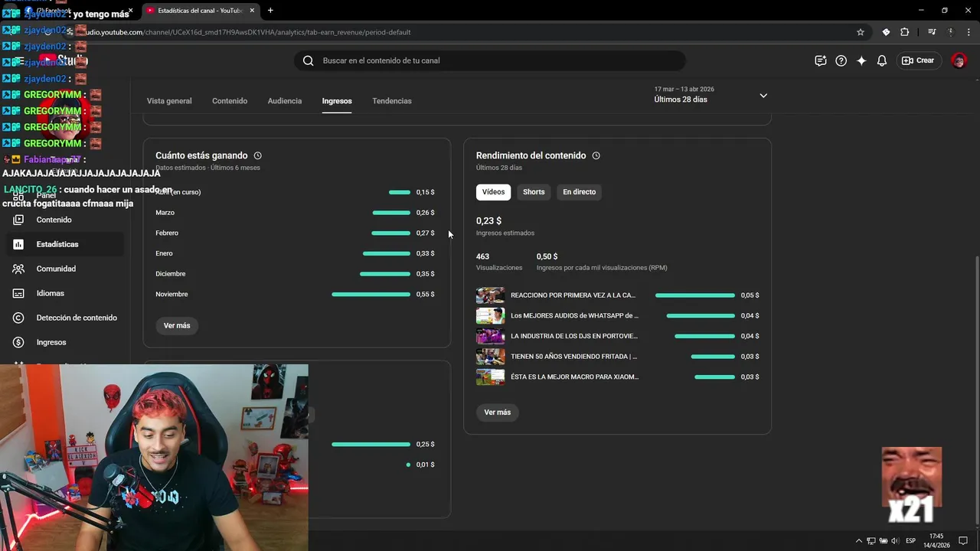This screenshot has height=551, width=980.
Task: Open the channel account avatar menu
Action: click(x=959, y=60)
